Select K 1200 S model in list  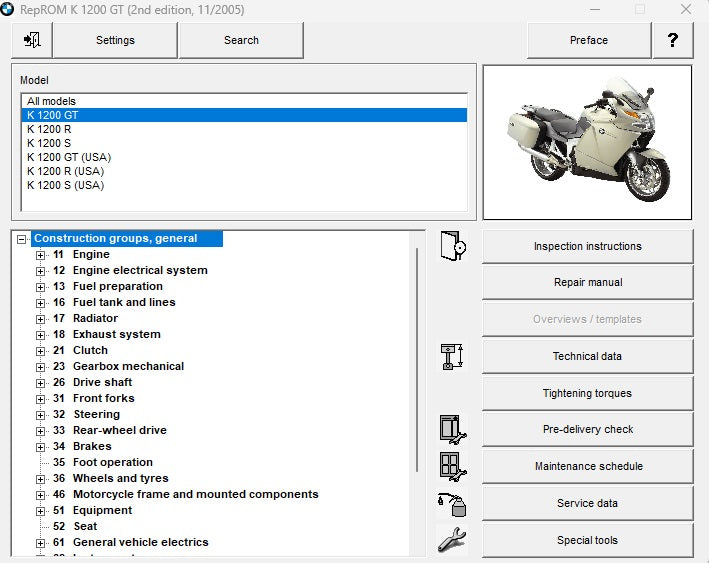(x=48, y=143)
